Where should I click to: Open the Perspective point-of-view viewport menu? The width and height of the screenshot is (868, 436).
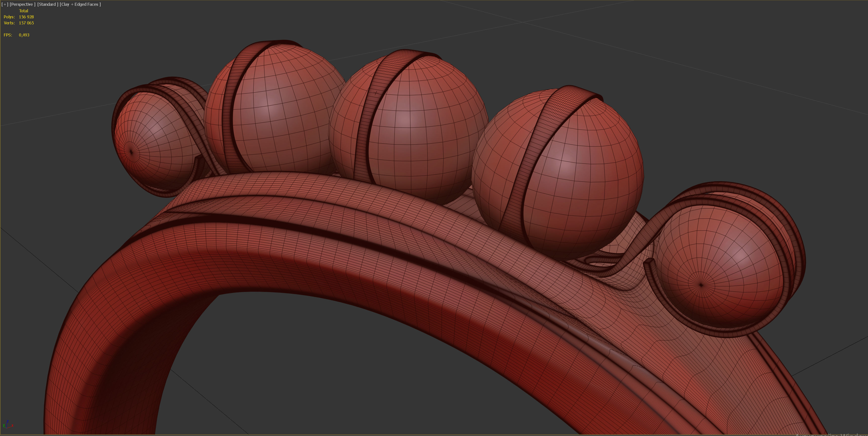[22, 4]
